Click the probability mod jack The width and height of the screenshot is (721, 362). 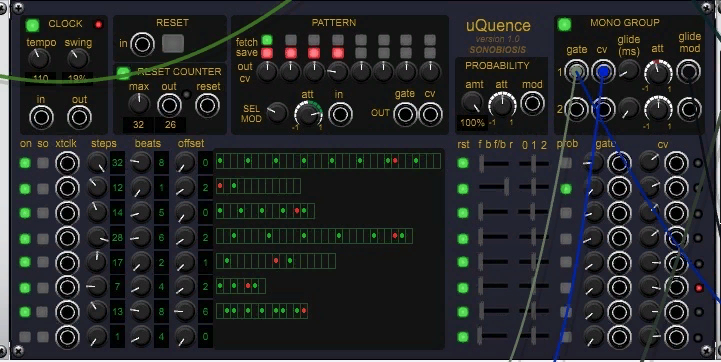532,103
